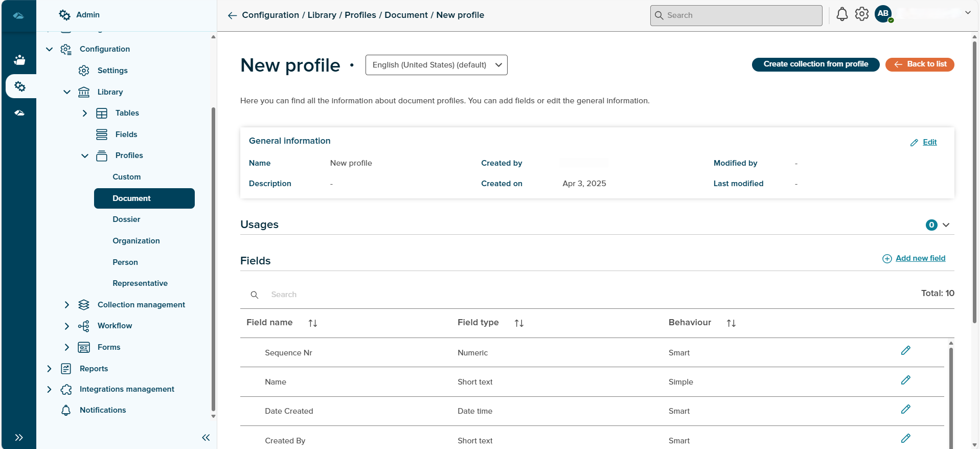Expand the Tables tree node
The height and width of the screenshot is (449, 980).
pyautogui.click(x=85, y=113)
